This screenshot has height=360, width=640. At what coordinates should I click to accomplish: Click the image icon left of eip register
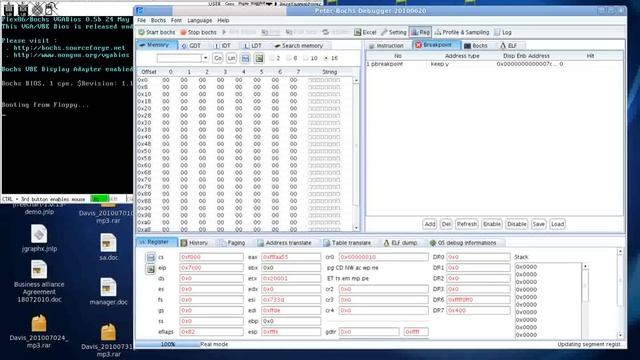point(151,269)
